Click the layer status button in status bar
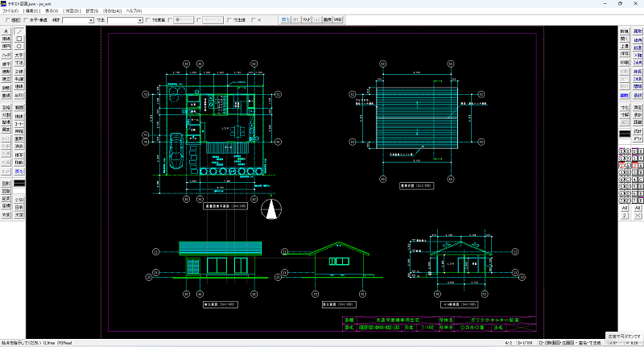 (x=572, y=343)
